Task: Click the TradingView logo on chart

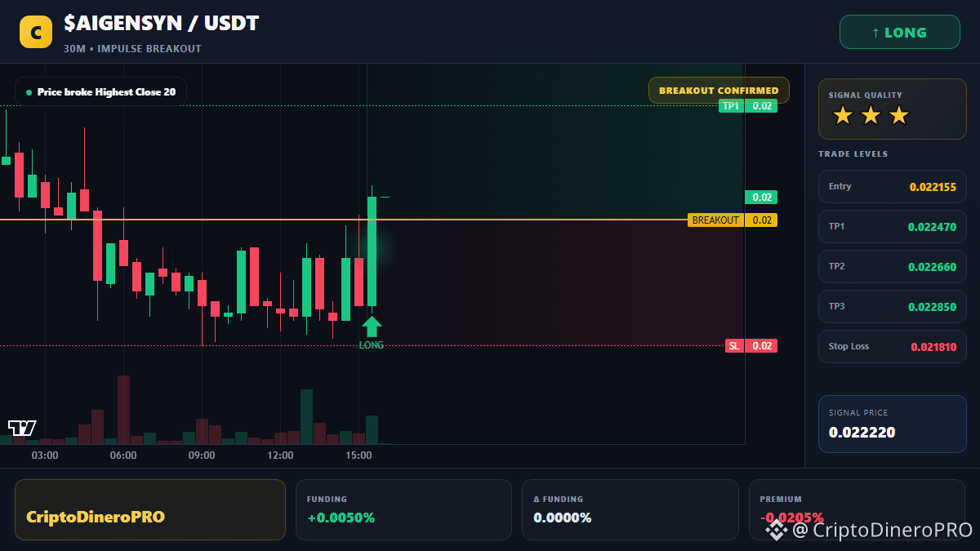Action: click(x=22, y=427)
